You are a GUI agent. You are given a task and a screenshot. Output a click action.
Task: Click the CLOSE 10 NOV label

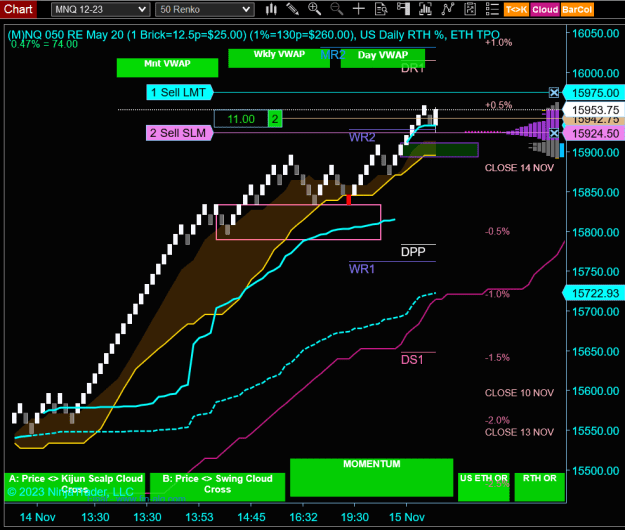(519, 393)
